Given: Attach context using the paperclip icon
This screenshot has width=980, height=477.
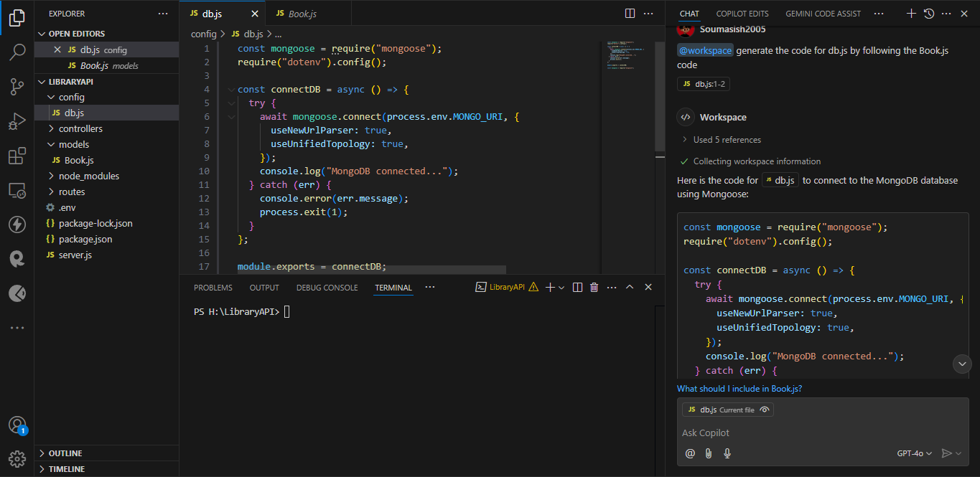Looking at the screenshot, I should click(709, 453).
